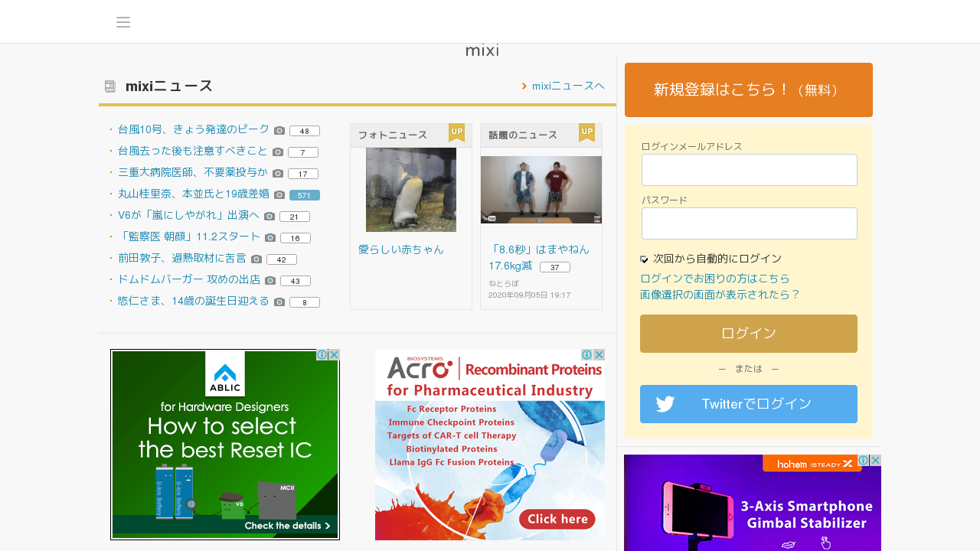Click camera icon next to V6が headline
The width and height of the screenshot is (980, 551).
(x=269, y=217)
